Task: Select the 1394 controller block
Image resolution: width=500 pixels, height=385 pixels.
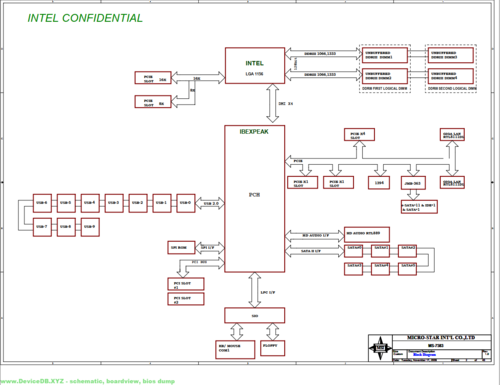Action: tap(379, 183)
